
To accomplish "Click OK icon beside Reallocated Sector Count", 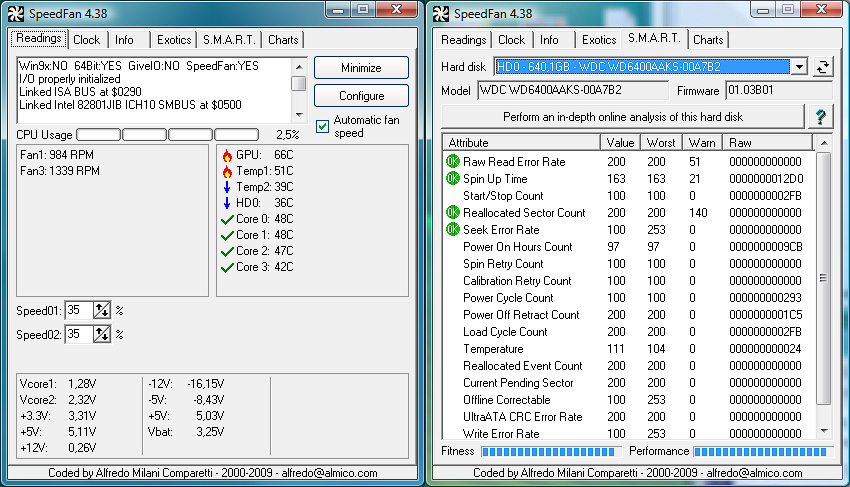I will (x=453, y=212).
